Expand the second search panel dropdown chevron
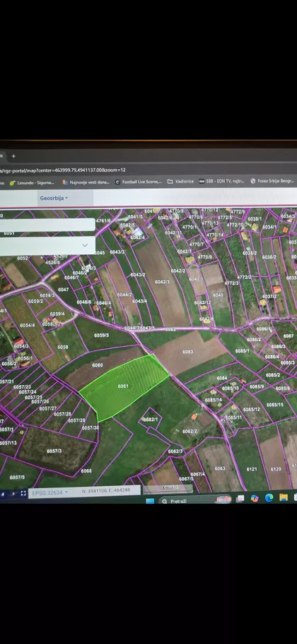Viewport: 297px width, 644px height. [85, 245]
